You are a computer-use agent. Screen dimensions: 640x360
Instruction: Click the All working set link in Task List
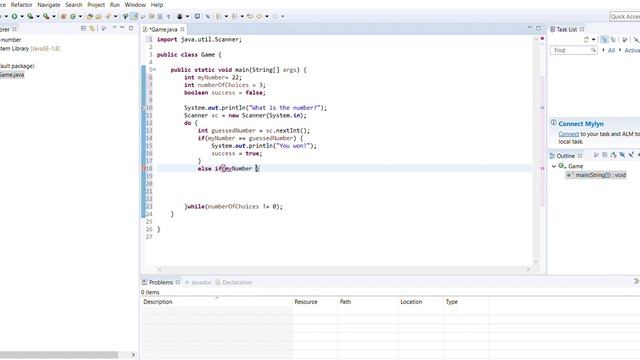[611, 50]
